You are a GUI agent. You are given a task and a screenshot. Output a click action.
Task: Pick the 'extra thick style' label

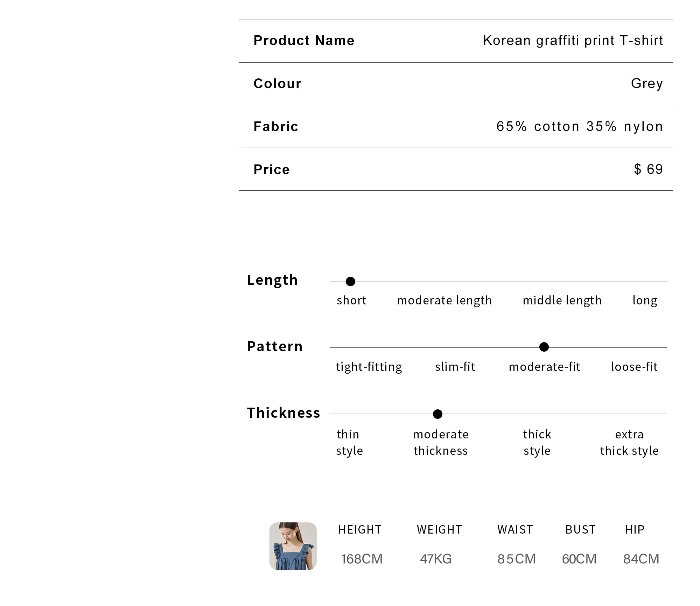click(629, 443)
